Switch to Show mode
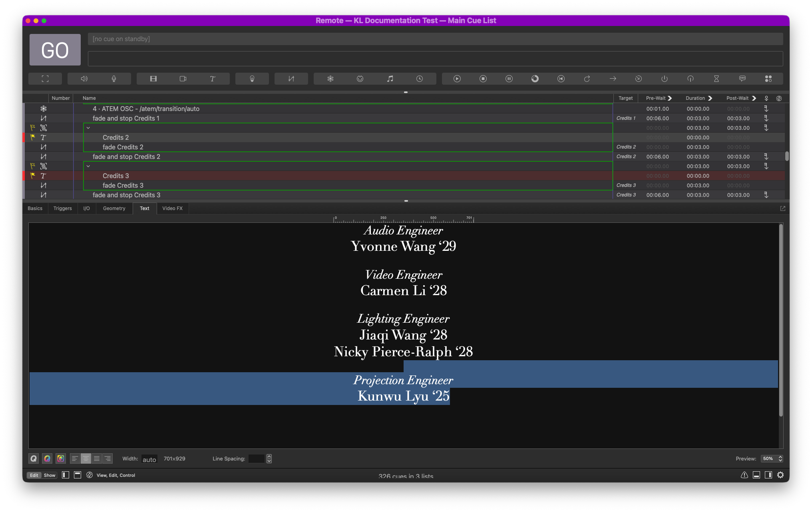 50,475
